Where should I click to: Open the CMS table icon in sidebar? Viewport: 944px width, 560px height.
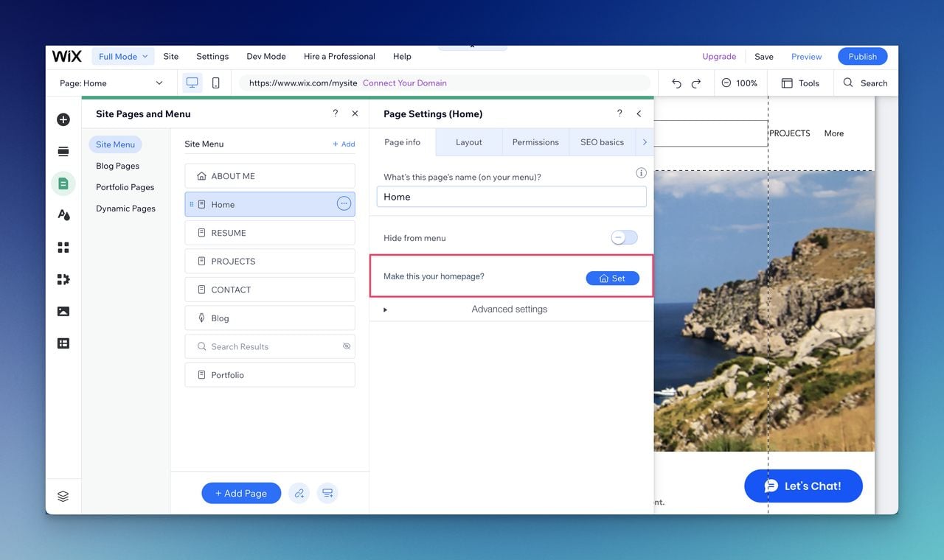tap(63, 343)
